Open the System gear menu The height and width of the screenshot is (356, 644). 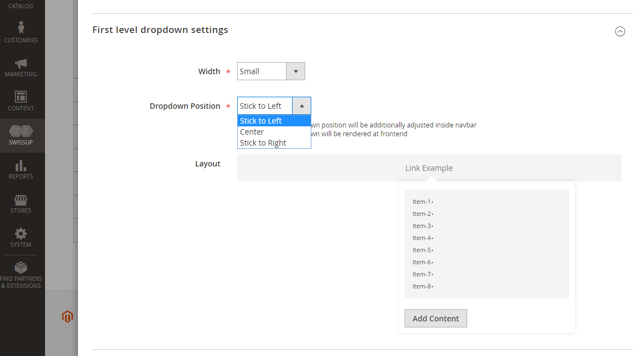pos(21,237)
